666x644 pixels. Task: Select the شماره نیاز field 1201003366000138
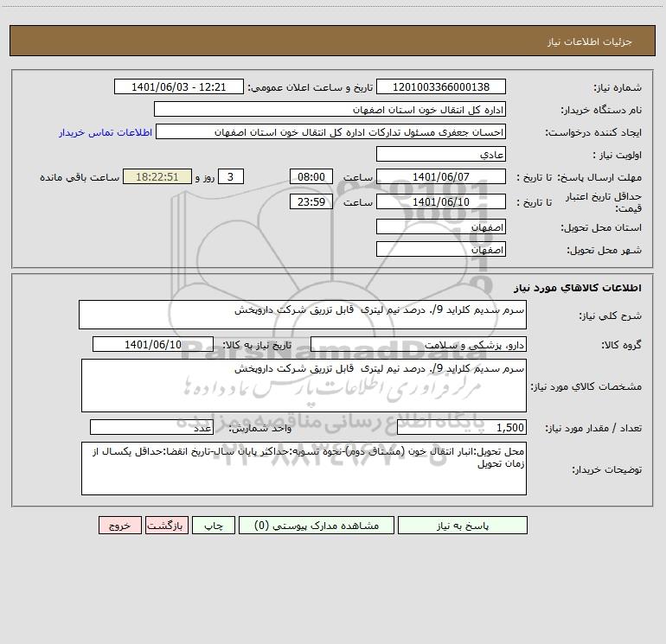(x=441, y=87)
